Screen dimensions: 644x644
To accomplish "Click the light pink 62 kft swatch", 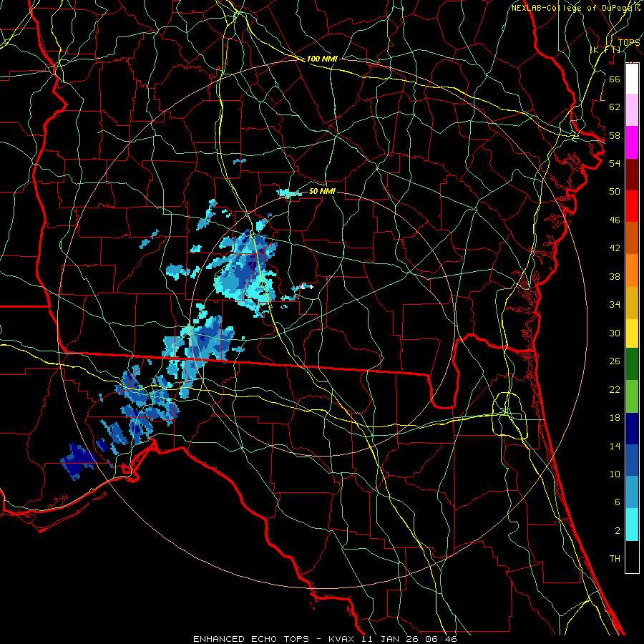I will (632, 110).
